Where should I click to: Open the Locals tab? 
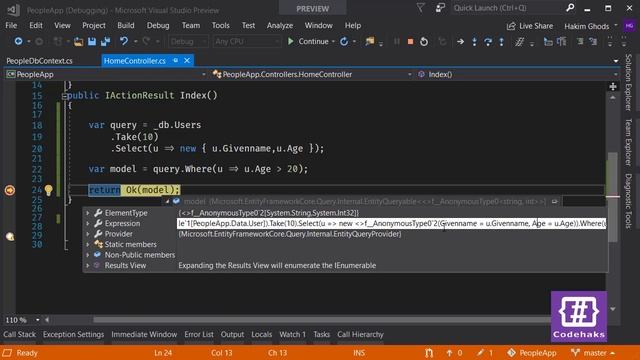pos(262,334)
